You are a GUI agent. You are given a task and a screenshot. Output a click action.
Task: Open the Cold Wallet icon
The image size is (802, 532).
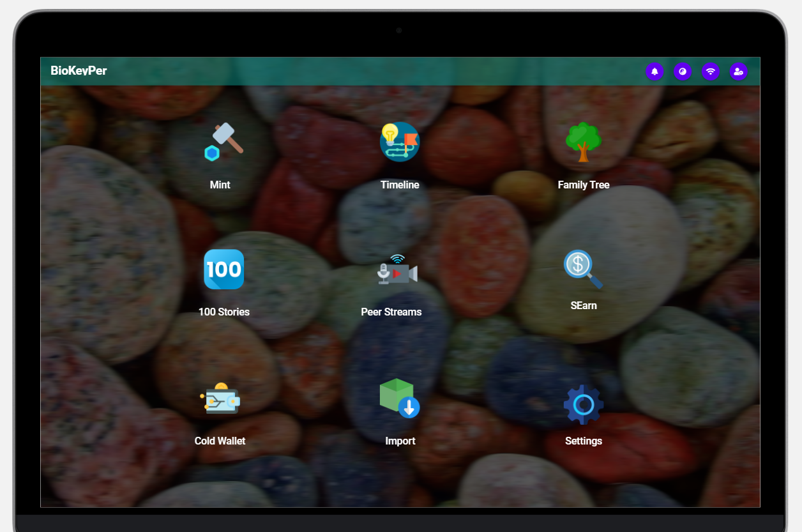tap(220, 399)
